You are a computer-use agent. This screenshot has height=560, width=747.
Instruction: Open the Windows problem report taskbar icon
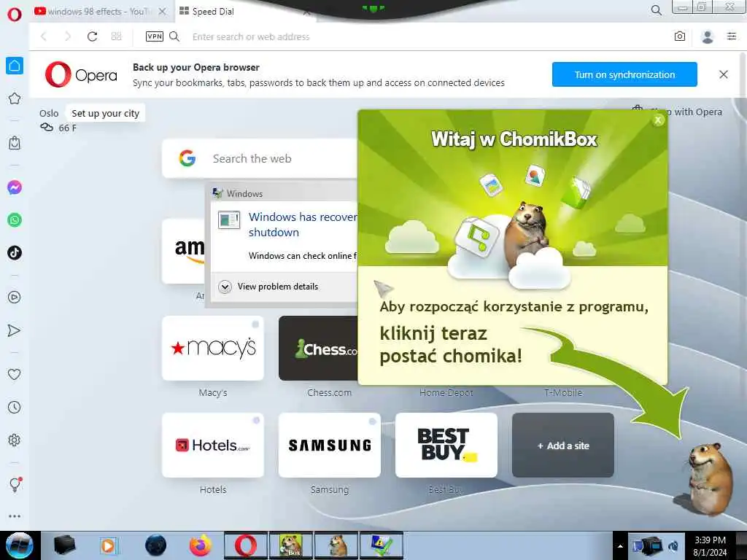(381, 545)
